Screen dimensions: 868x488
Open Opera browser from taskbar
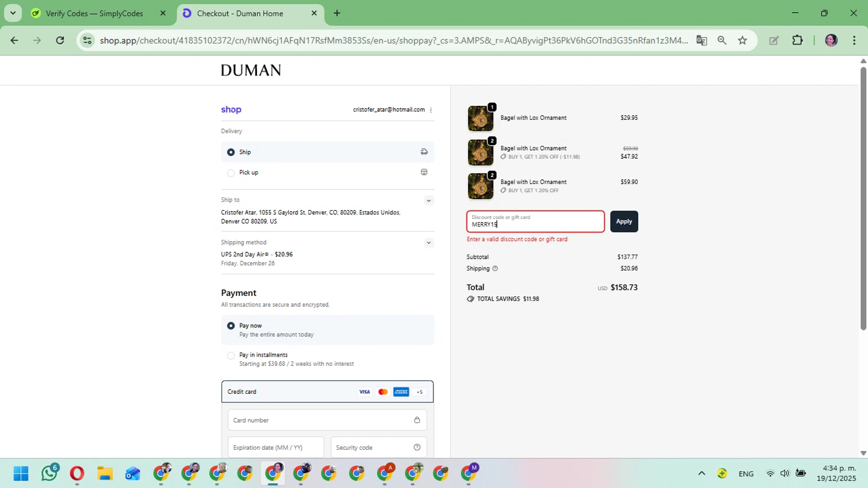click(77, 474)
